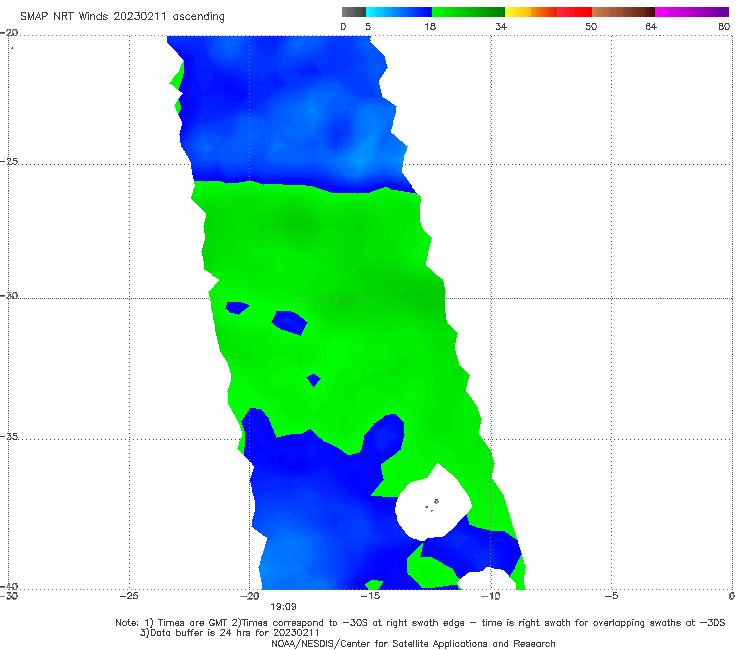Viewport: 740px width, 650px height.
Task: Click the title text 'SMAP NRT Winds 20230211 ascending'
Action: click(122, 17)
